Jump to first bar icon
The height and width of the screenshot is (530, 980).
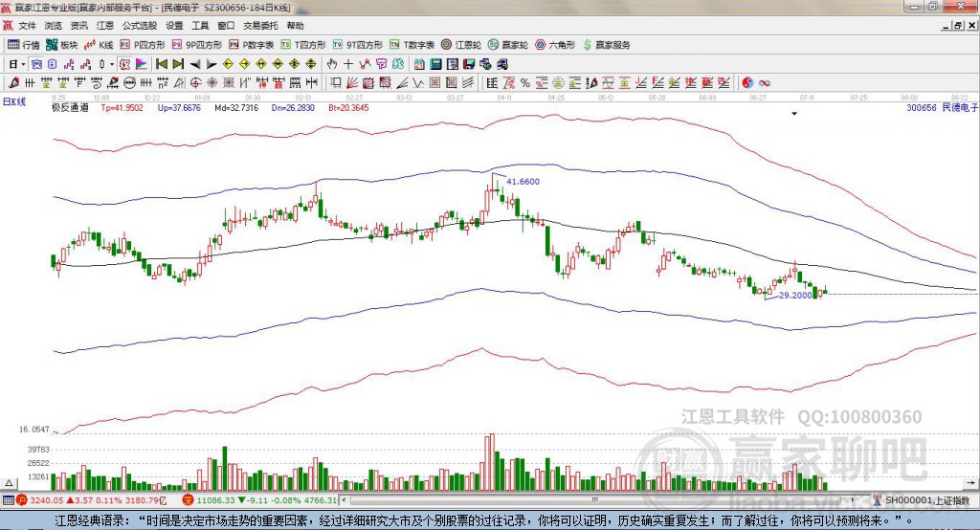tap(161, 64)
